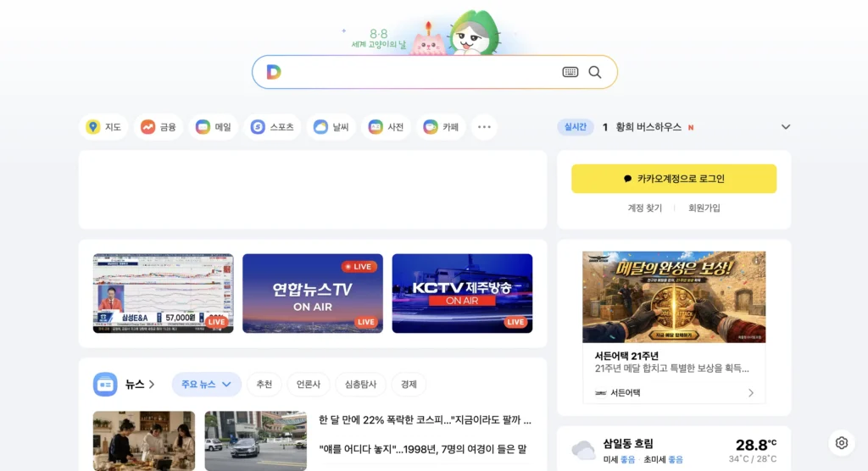
Task: Open the news photo of car on road
Action: [256, 441]
